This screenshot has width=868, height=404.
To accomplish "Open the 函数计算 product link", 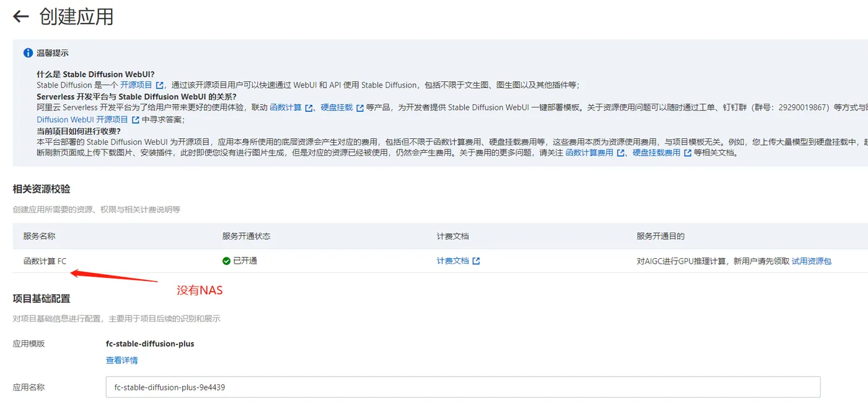I will pyautogui.click(x=286, y=107).
